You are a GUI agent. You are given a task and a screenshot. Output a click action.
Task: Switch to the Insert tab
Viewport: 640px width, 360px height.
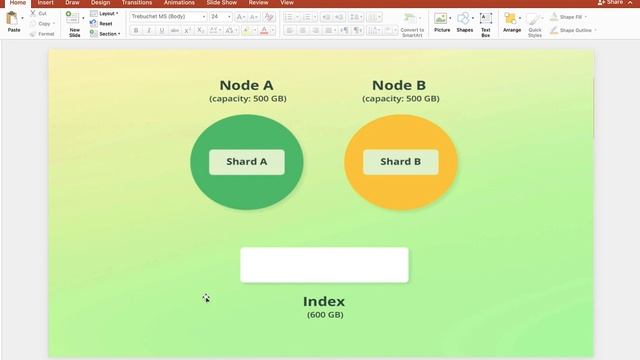(x=45, y=3)
